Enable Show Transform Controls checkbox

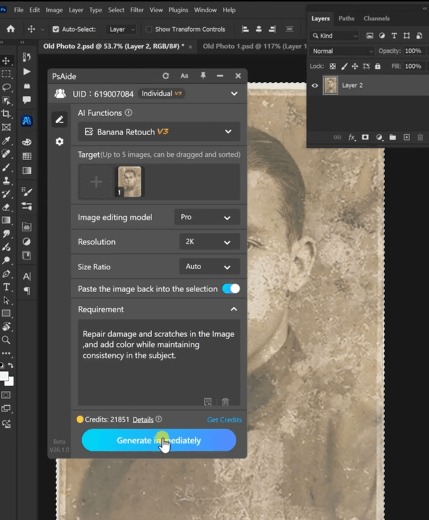coord(149,29)
